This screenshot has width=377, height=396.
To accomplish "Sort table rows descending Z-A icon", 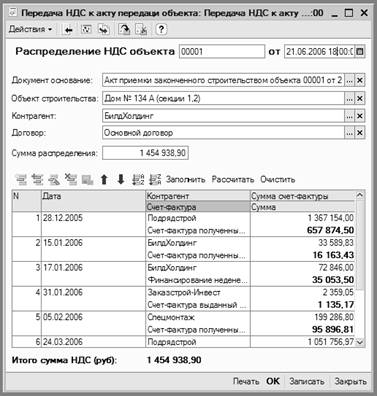I will click(155, 180).
